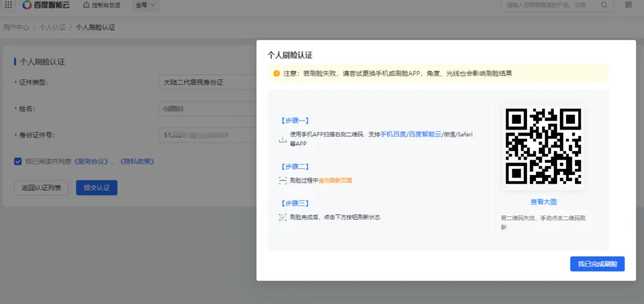The image size is (644, 304).
Task: Click the Baidu AI Cloud logo
Action: tap(45, 5)
